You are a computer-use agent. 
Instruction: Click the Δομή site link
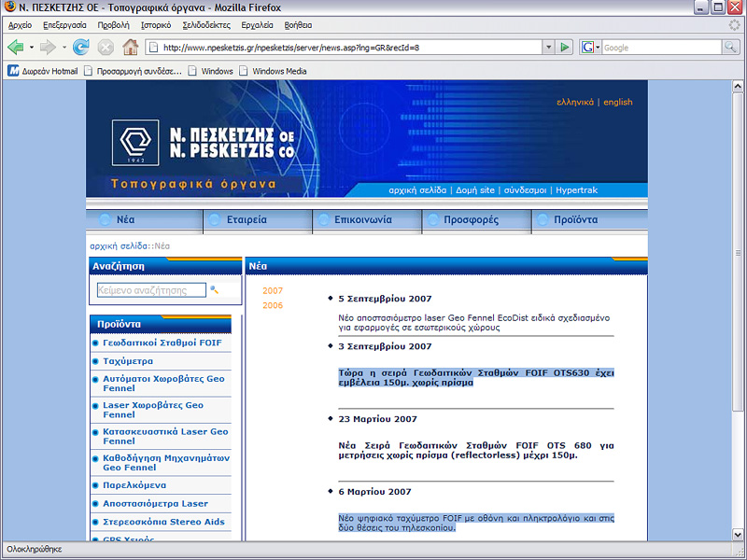coord(475,190)
